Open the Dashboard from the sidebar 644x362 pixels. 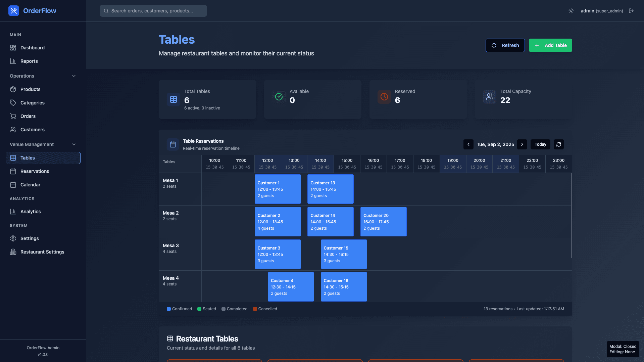pos(32,48)
